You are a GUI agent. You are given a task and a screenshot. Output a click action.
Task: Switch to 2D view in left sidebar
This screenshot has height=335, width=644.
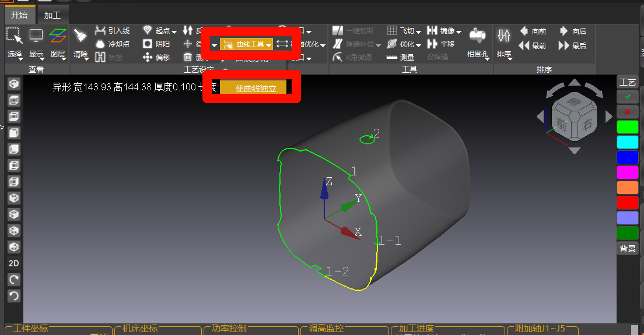point(14,263)
